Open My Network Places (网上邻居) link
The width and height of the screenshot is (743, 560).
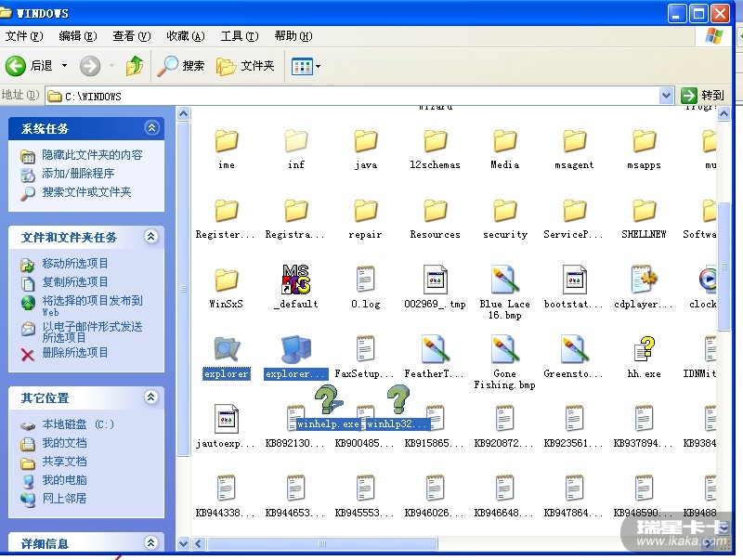(x=64, y=499)
